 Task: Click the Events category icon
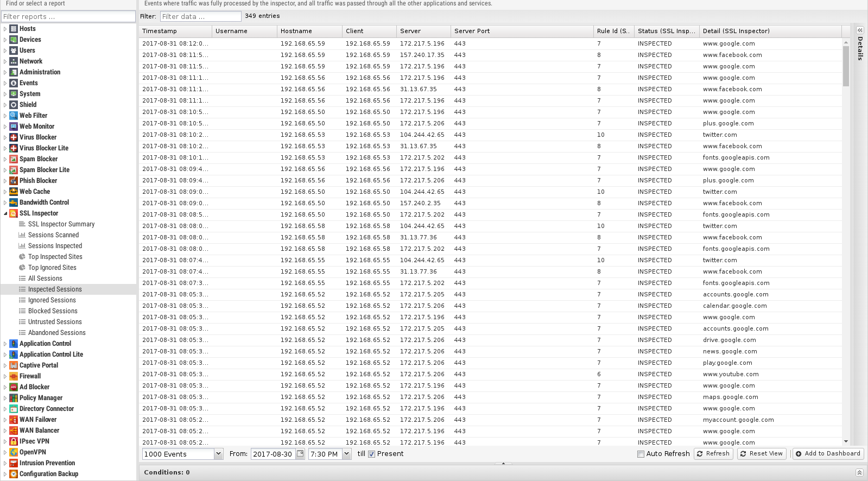(x=14, y=83)
